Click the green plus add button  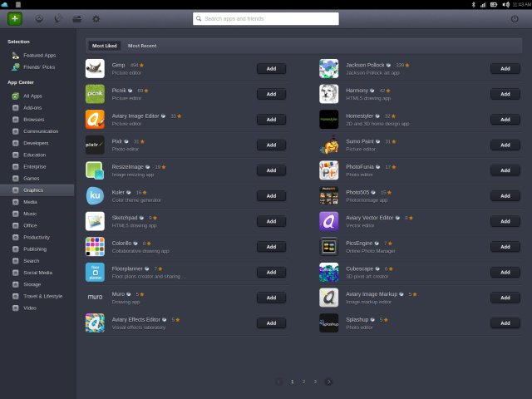15,18
